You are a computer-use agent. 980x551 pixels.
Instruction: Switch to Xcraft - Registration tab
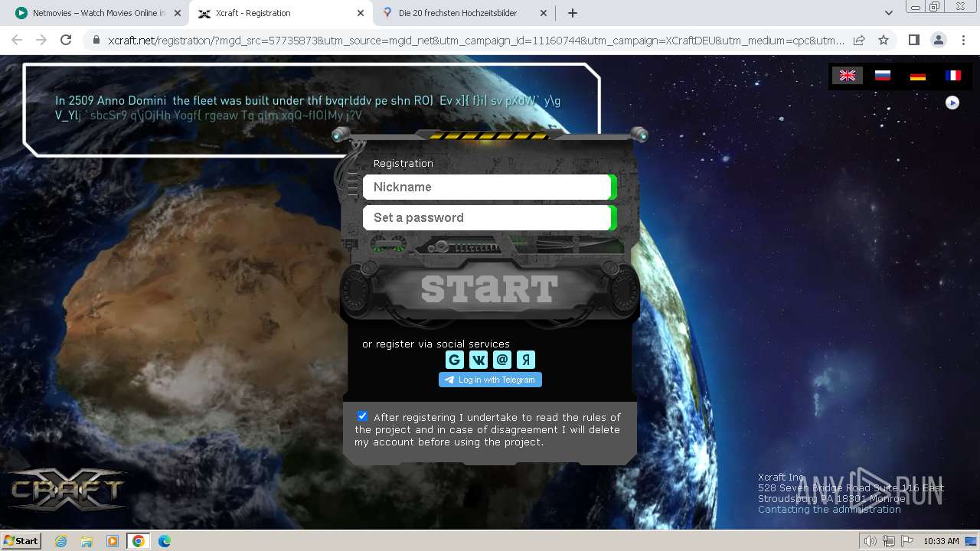(x=280, y=13)
